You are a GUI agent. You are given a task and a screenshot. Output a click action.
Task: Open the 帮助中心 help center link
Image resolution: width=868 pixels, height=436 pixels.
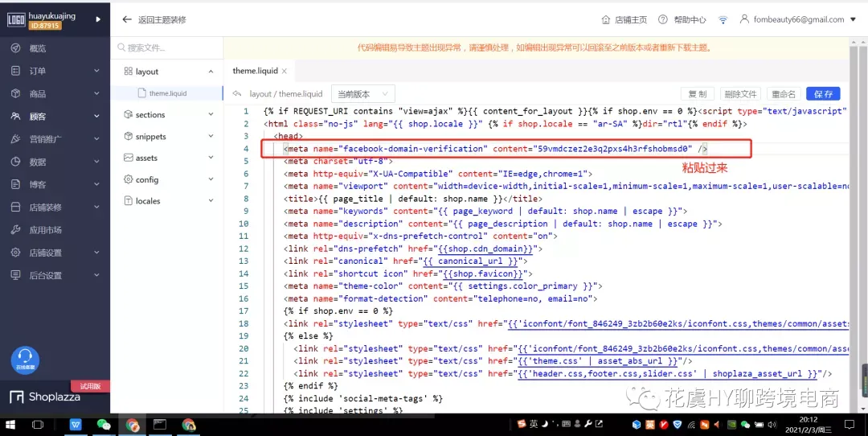click(x=690, y=19)
